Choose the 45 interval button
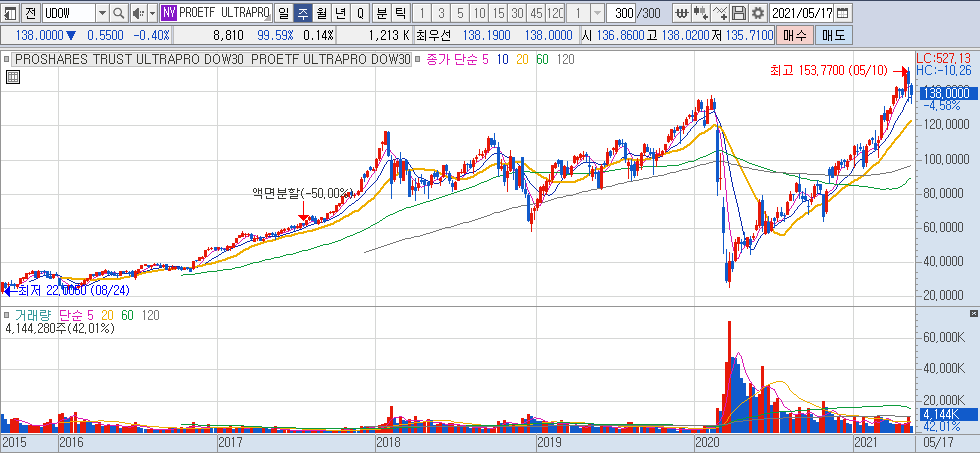 [536, 12]
